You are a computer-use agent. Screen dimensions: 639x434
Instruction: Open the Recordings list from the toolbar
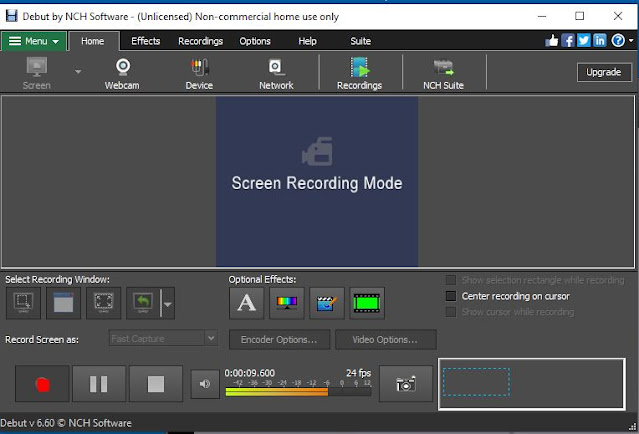coord(359,73)
